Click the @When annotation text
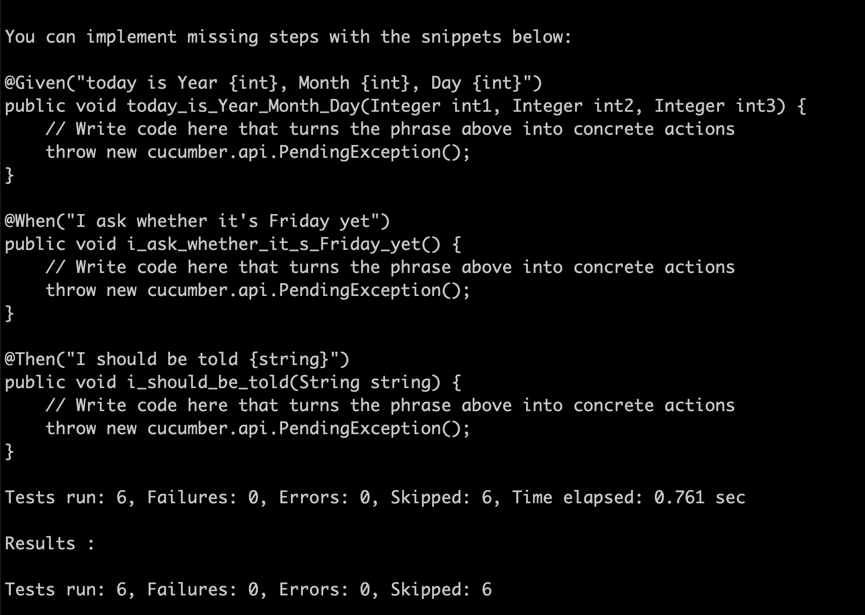 pos(197,221)
